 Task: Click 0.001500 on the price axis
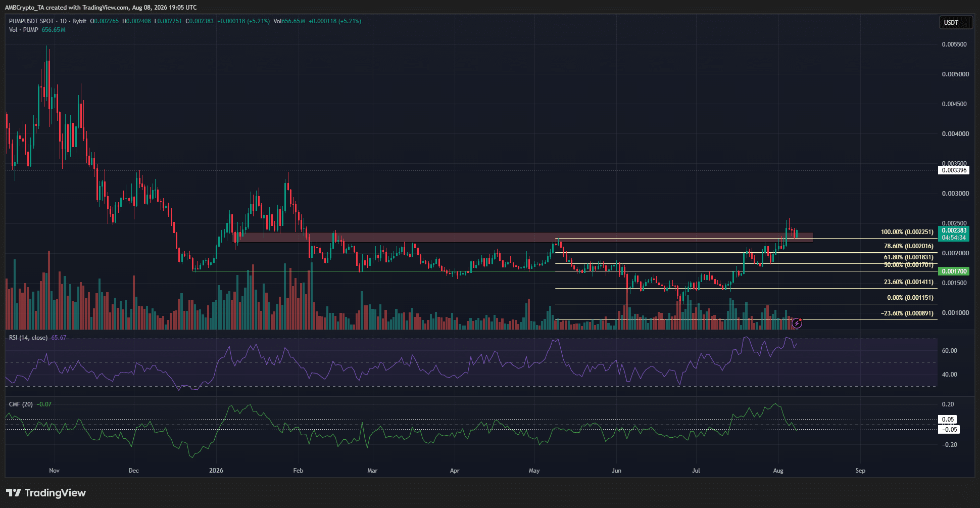point(955,283)
